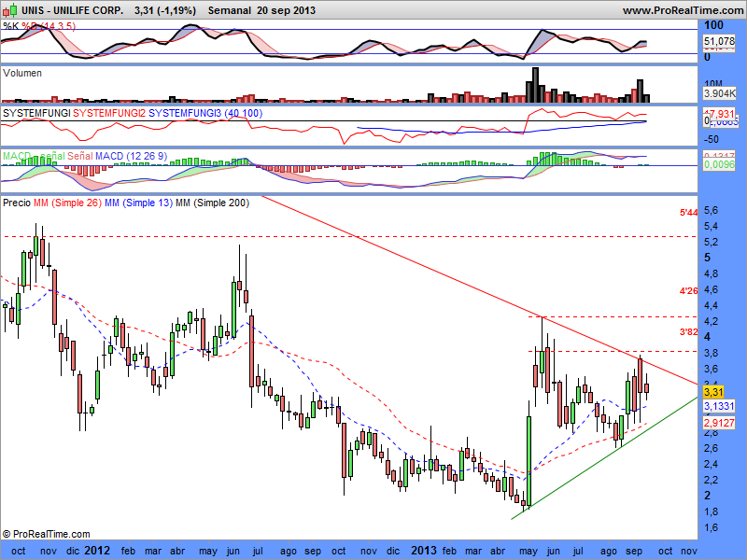Click the 2012 year label on the time axis
This screenshot has width=747, height=560.
97,551
